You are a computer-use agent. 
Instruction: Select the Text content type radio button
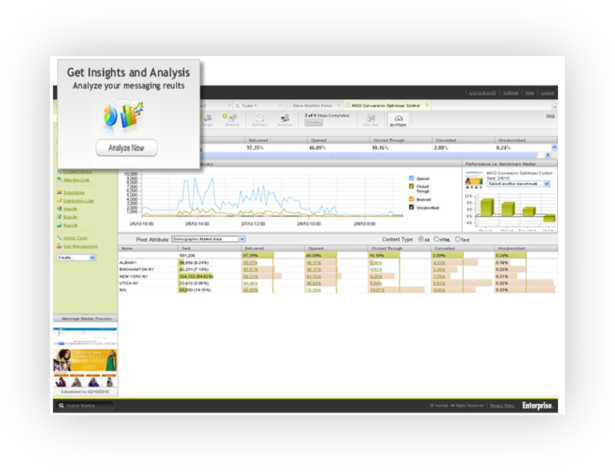(x=457, y=239)
